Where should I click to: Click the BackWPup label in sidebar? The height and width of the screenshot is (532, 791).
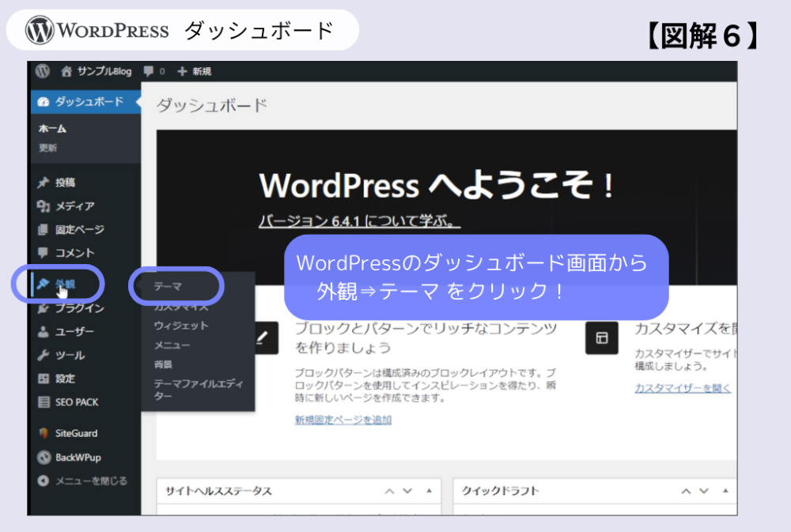[78, 458]
